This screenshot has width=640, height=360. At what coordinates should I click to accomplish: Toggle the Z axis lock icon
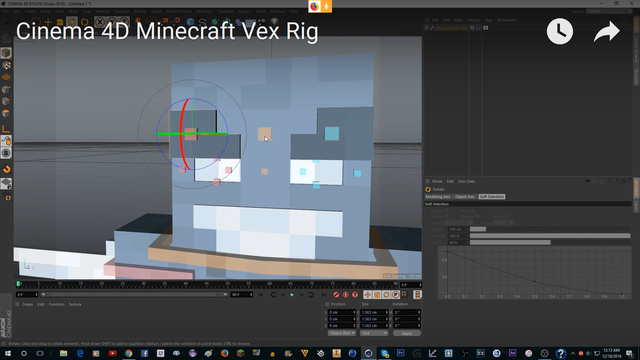pyautogui.click(x=124, y=22)
